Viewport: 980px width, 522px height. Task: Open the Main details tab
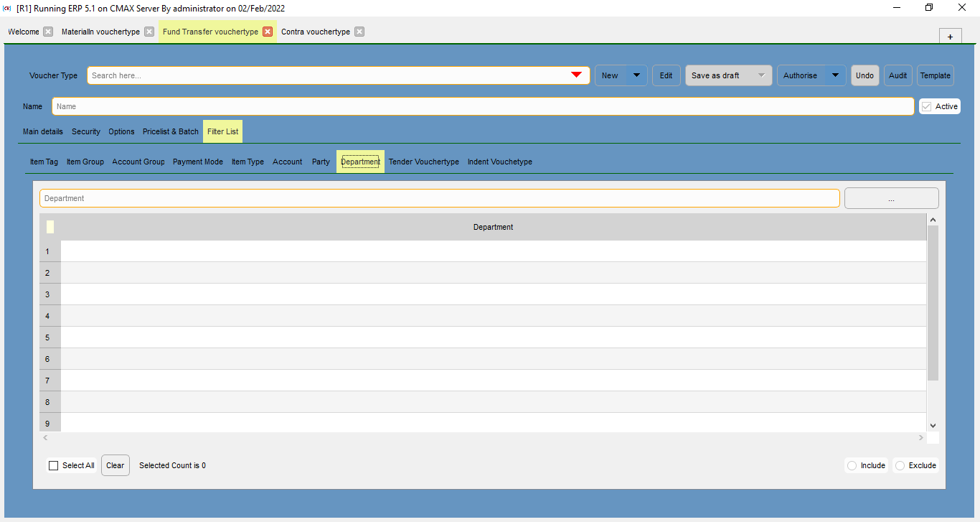click(43, 131)
